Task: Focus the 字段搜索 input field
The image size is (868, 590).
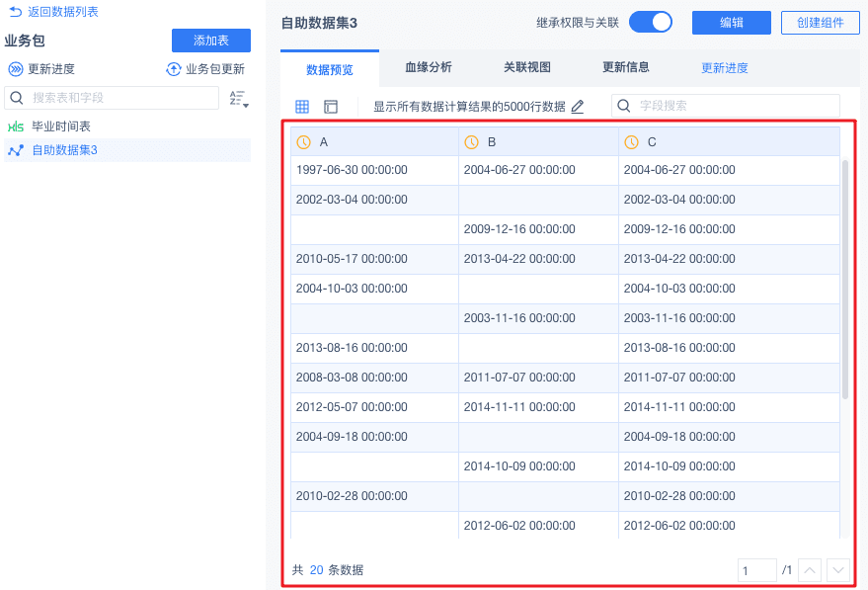Action: [726, 106]
